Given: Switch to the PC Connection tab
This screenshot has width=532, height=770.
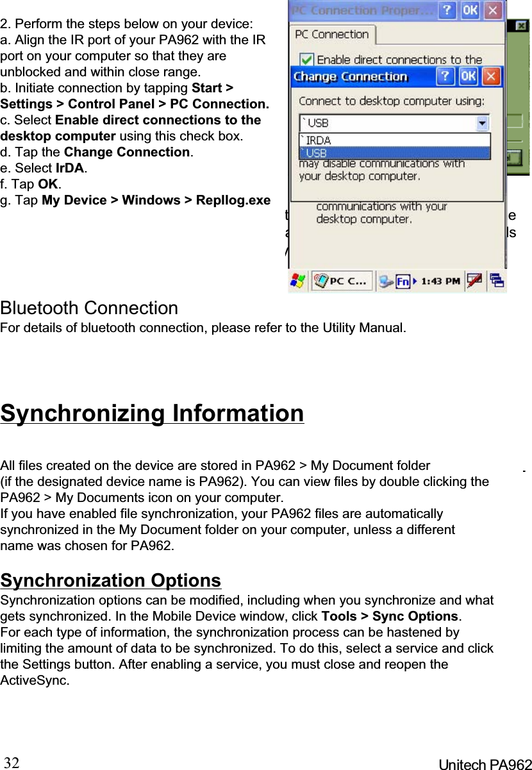Looking at the screenshot, I should (332, 35).
